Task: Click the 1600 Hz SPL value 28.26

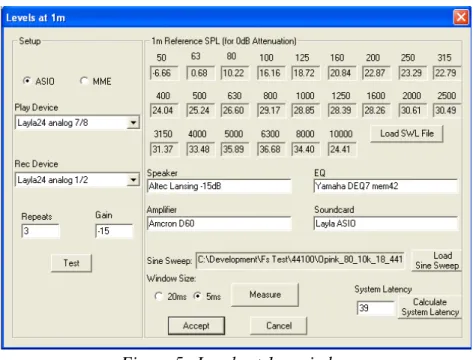Action: tap(376, 111)
